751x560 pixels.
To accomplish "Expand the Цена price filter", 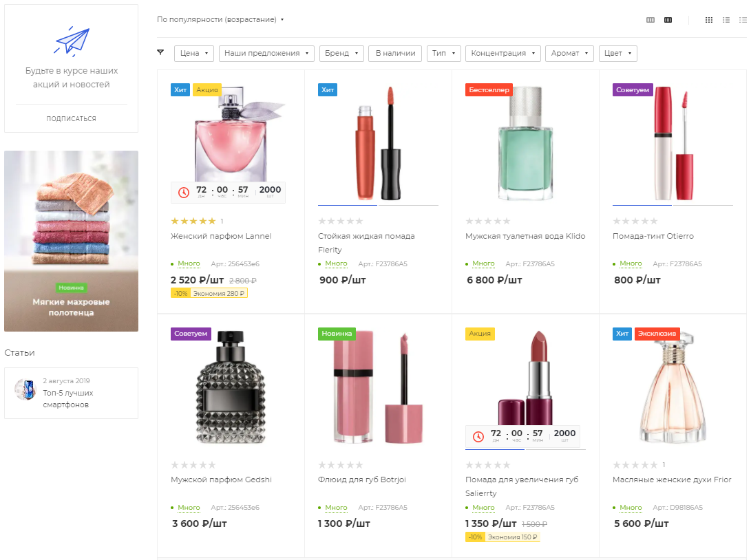I will [194, 53].
